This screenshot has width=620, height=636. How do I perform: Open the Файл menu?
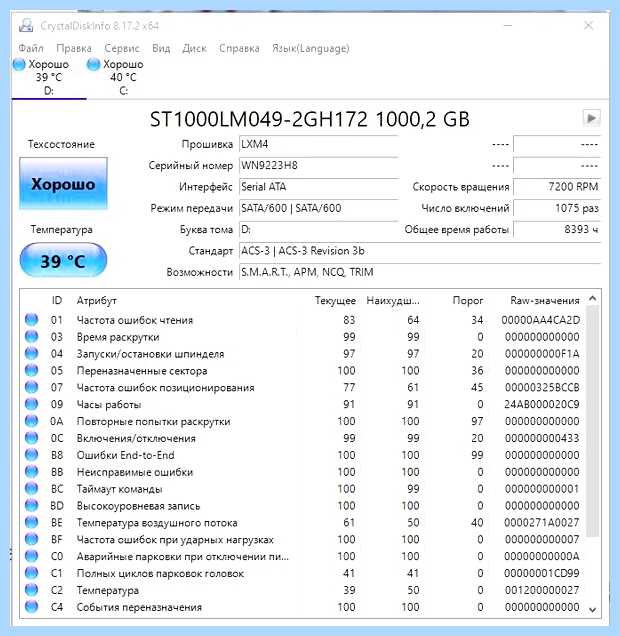coord(31,48)
